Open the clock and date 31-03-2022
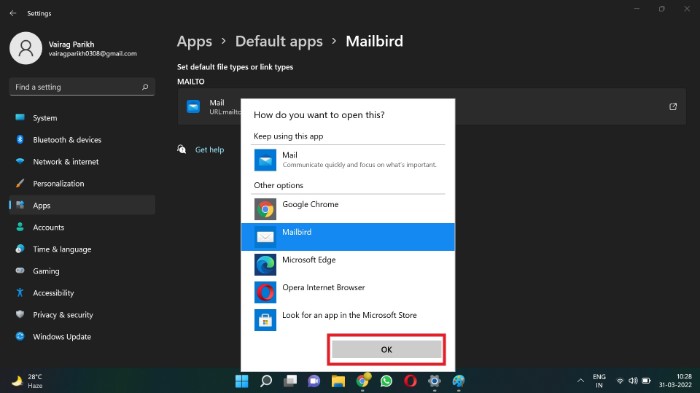 point(675,381)
